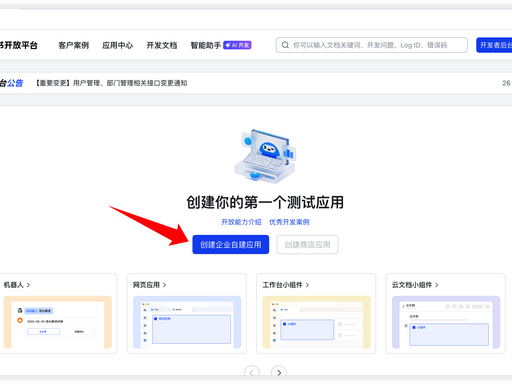Open the 优秀开发案例 link

(289, 222)
